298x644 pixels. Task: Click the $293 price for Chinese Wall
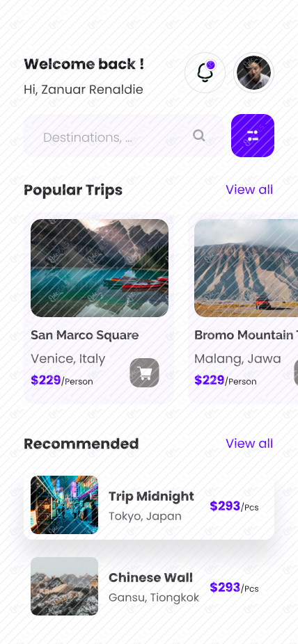click(x=225, y=588)
